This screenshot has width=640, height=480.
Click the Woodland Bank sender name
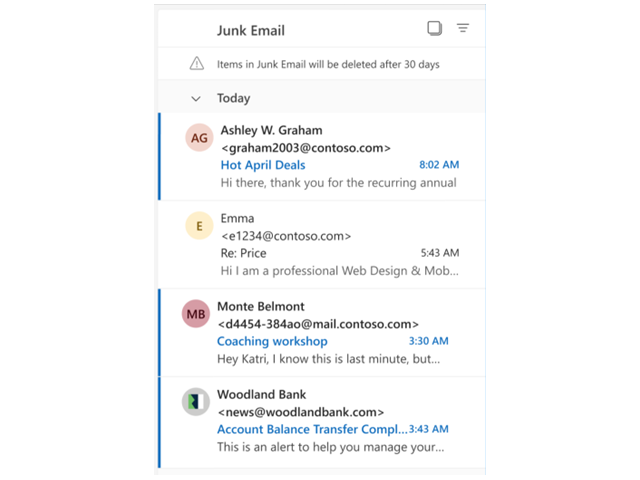pos(262,394)
